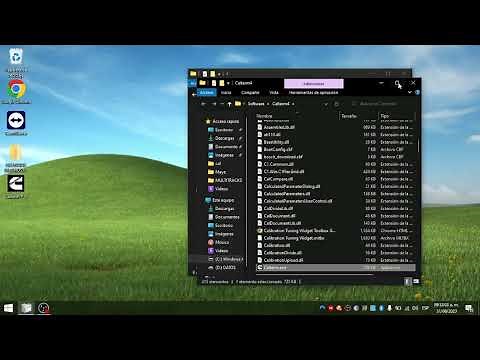The width and height of the screenshot is (480, 360).
Task: Open the Recycle Bin desktop icon
Action: (x=16, y=62)
